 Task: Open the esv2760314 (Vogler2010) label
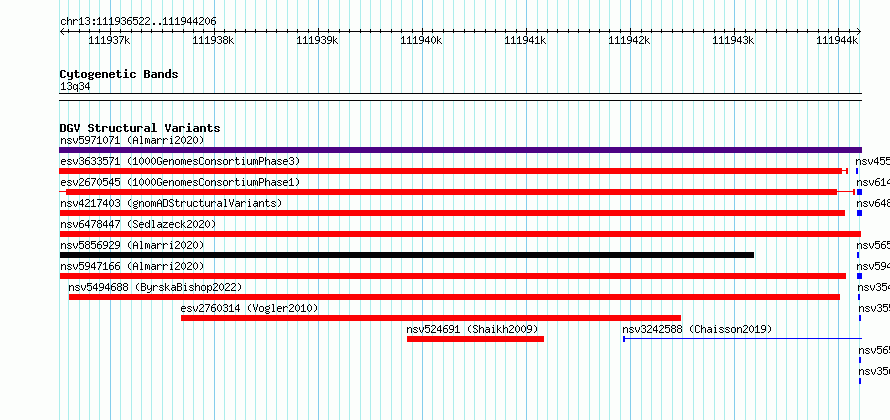(249, 308)
